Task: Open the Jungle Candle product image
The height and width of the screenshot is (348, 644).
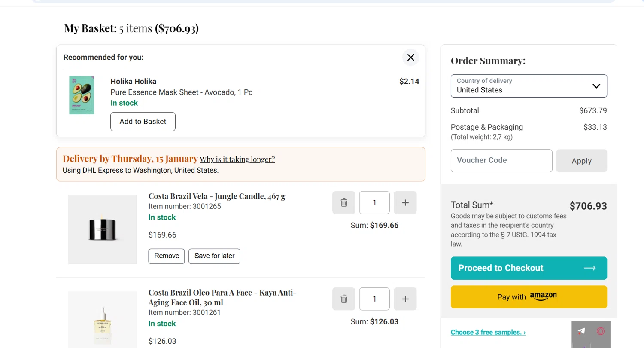Action: coord(102,229)
